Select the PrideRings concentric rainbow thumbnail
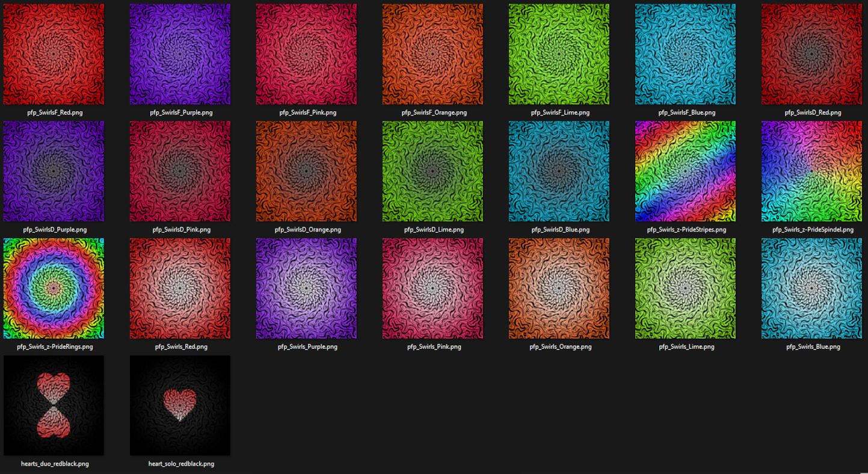The width and height of the screenshot is (868, 474). (54, 288)
